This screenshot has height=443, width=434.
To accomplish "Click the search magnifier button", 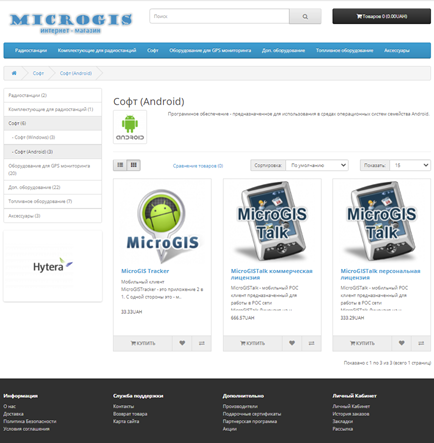I will coord(305,16).
